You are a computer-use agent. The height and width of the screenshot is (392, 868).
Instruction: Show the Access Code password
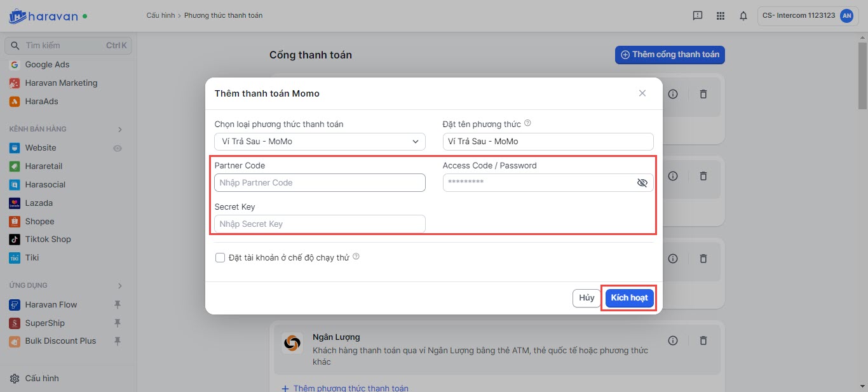(642, 183)
